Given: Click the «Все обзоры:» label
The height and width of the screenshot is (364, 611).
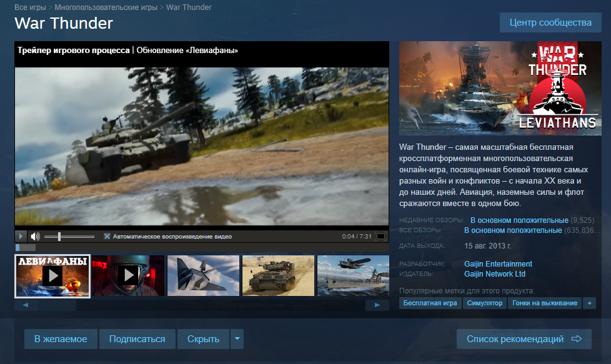Looking at the screenshot, I should click(x=420, y=230).
